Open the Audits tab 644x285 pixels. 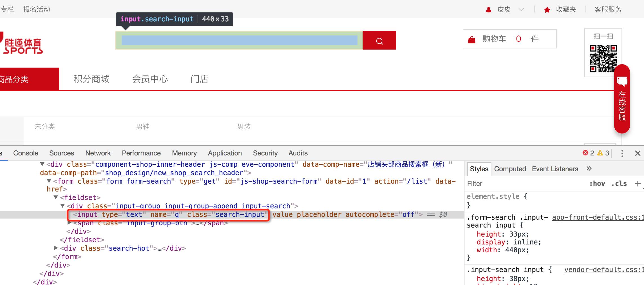(298, 153)
